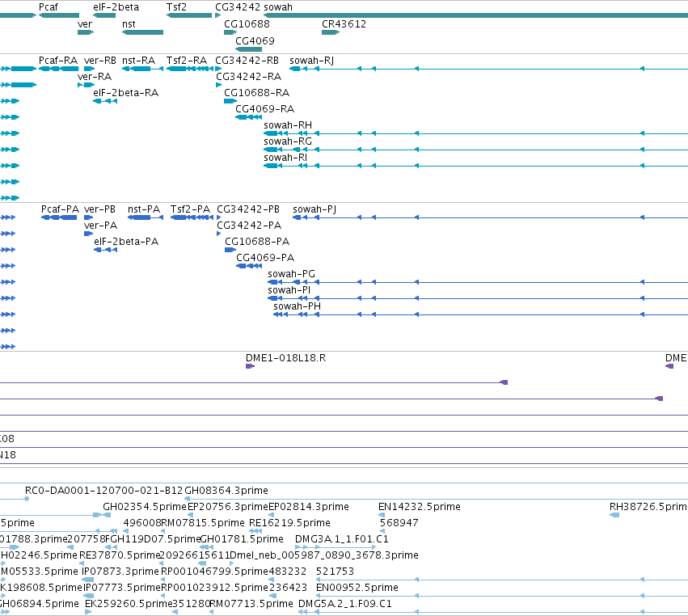Viewport: 688px width, 616px height.
Task: Click the CG4069-PA protein label
Action: coord(265,258)
